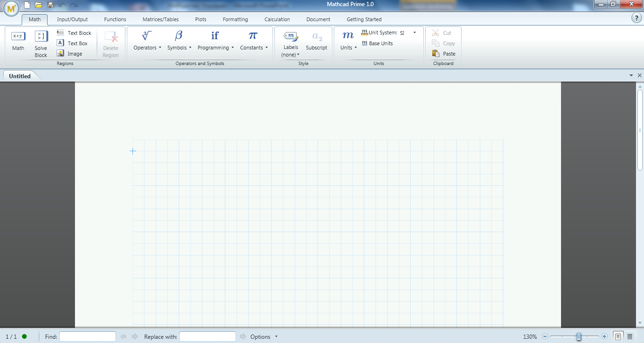Image resolution: width=644 pixels, height=343 pixels.
Task: Click the Replace arrow button
Action: click(x=243, y=336)
